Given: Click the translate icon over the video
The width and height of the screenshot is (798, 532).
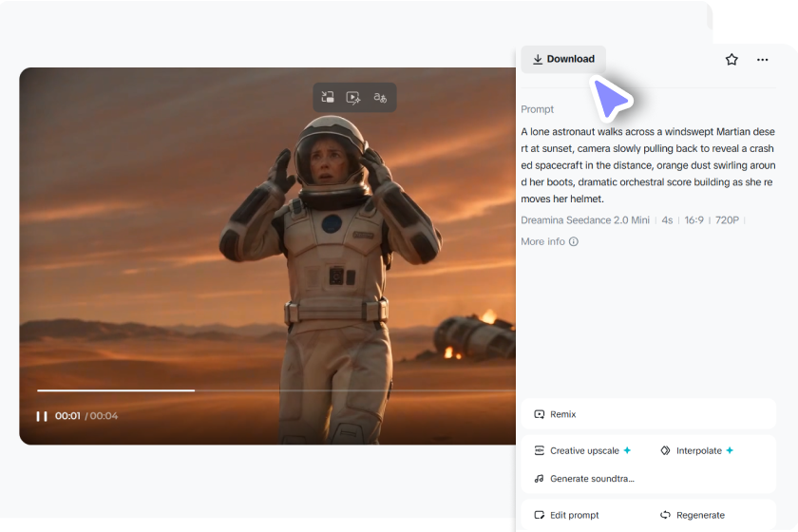Looking at the screenshot, I should pos(380,97).
